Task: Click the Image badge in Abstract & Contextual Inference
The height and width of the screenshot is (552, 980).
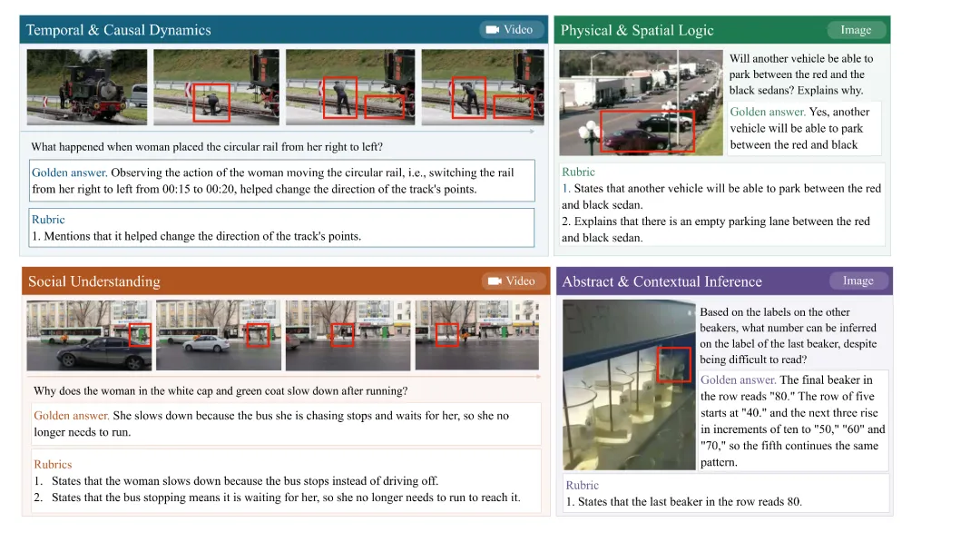Action: point(858,281)
